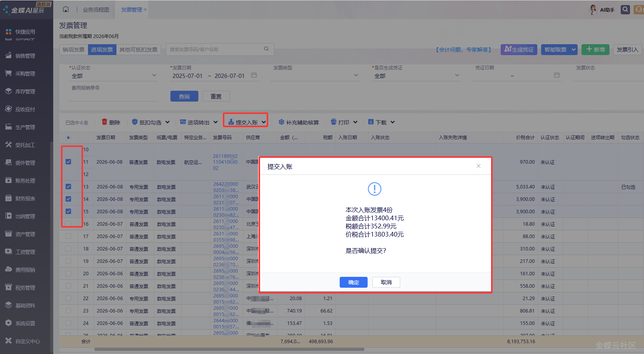Select the 进项发票 tab
This screenshot has height=354, width=644.
102,50
